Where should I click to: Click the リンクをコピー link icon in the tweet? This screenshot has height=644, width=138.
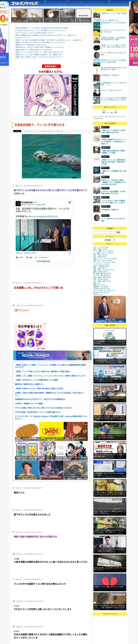tap(36, 257)
